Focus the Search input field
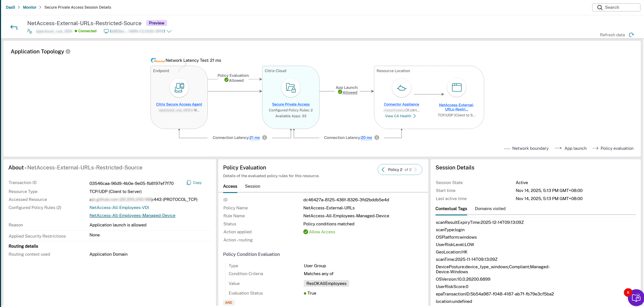 pyautogui.click(x=616, y=8)
